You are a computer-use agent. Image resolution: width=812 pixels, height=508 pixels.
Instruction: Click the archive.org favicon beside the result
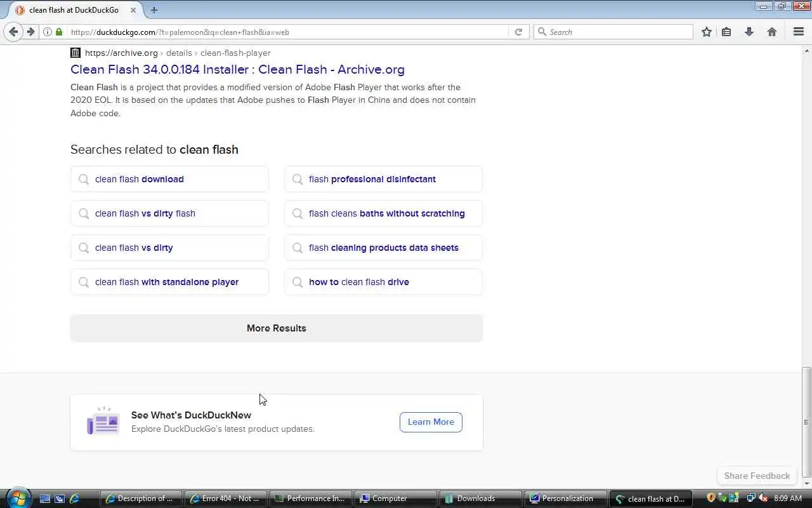75,53
